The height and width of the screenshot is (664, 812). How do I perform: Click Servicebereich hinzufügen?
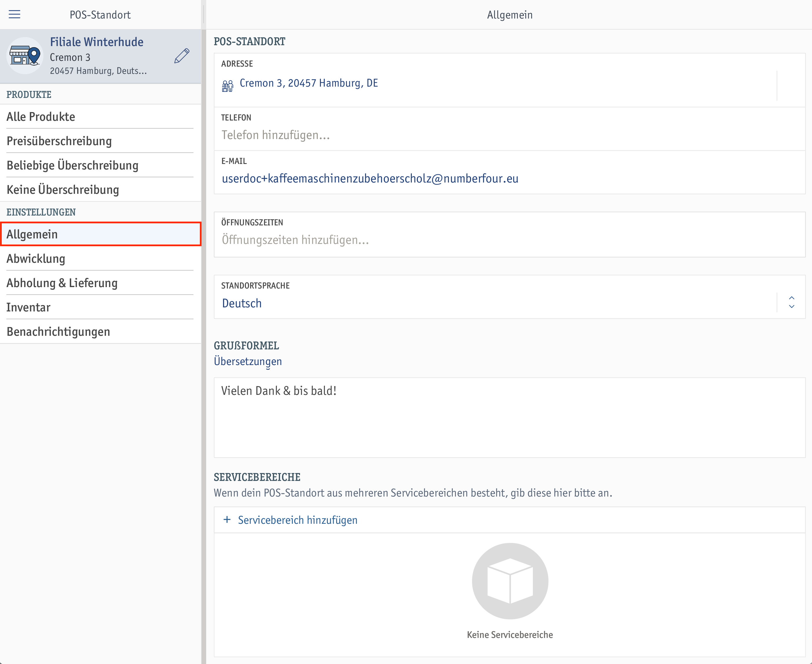point(297,520)
